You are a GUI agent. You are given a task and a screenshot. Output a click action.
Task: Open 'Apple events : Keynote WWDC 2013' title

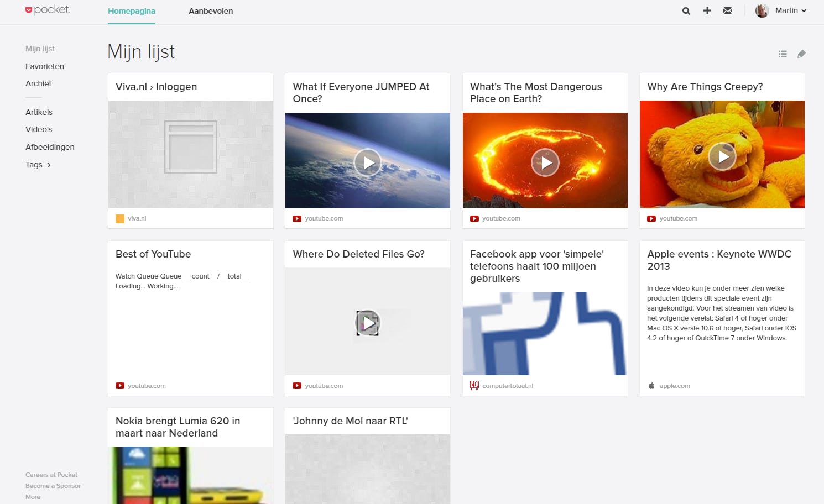coord(719,260)
